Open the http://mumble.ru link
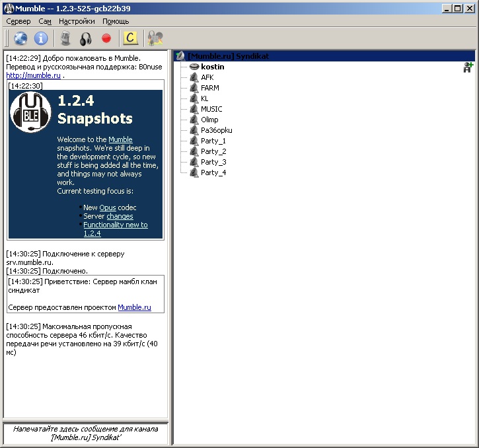The height and width of the screenshot is (448, 479). click(x=33, y=75)
